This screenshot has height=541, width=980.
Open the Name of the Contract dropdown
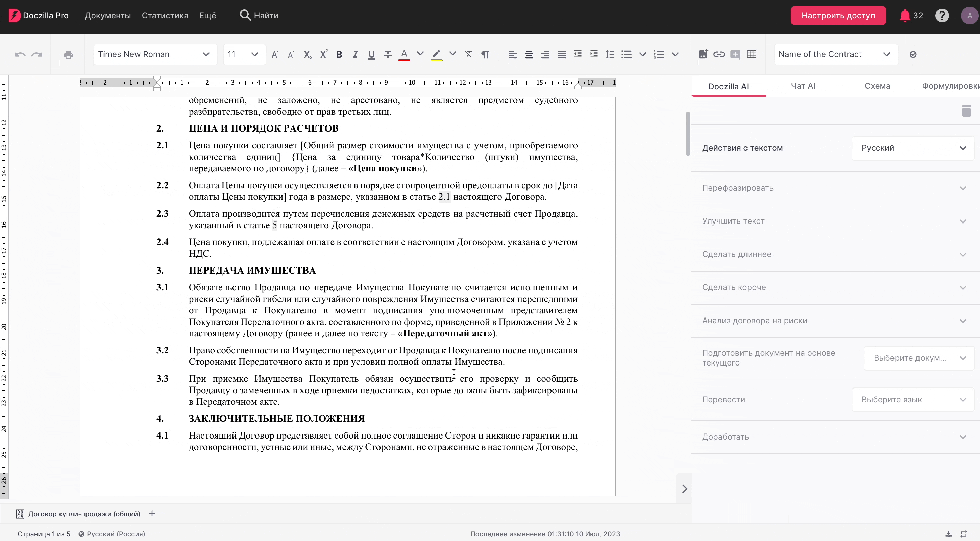835,54
